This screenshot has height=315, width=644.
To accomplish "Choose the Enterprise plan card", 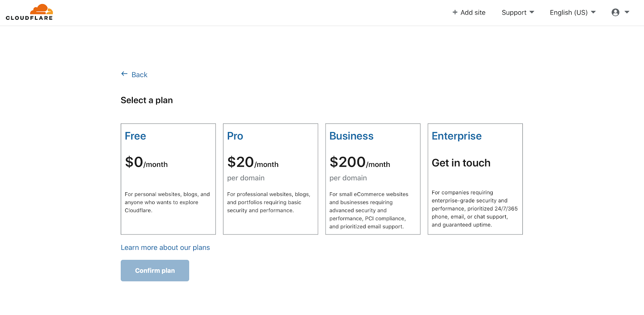I will click(475, 179).
